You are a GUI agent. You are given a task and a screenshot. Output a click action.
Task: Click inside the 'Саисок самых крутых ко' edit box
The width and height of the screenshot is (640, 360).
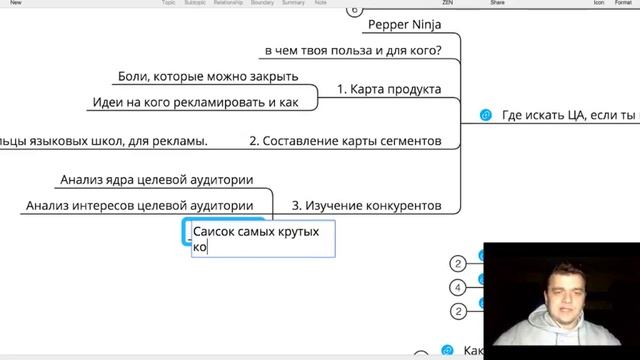click(263, 239)
